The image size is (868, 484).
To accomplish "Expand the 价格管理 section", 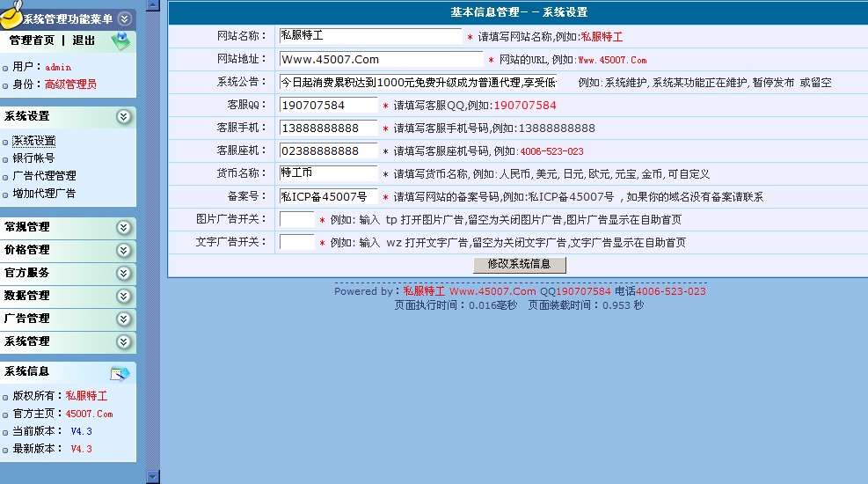I will [124, 250].
